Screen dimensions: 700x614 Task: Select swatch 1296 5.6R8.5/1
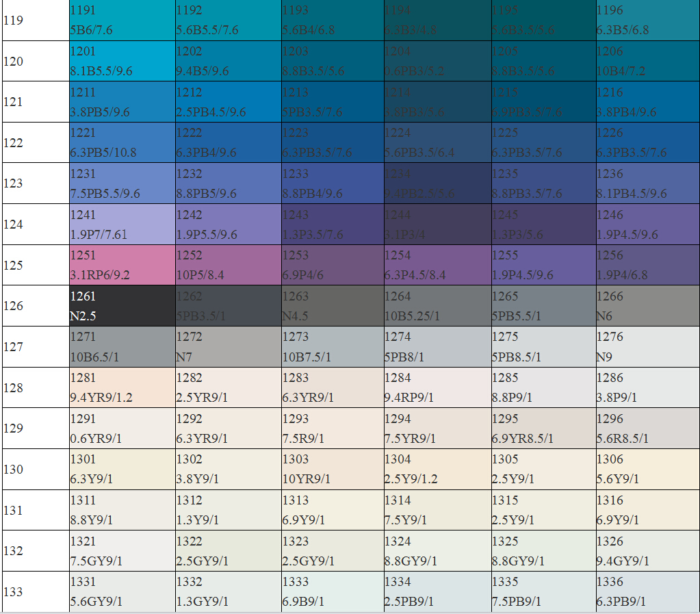pyautogui.click(x=648, y=428)
